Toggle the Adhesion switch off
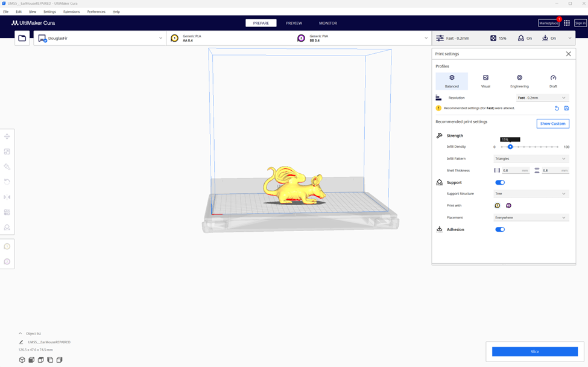Image resolution: width=588 pixels, height=367 pixels. 500,229
